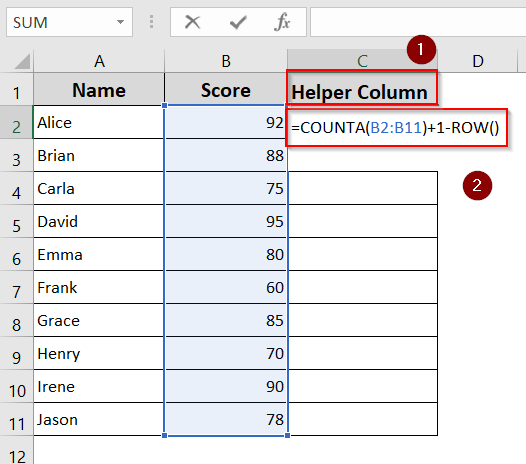Click into the formula bar field
The width and height of the screenshot is (526, 464).
pos(418,22)
